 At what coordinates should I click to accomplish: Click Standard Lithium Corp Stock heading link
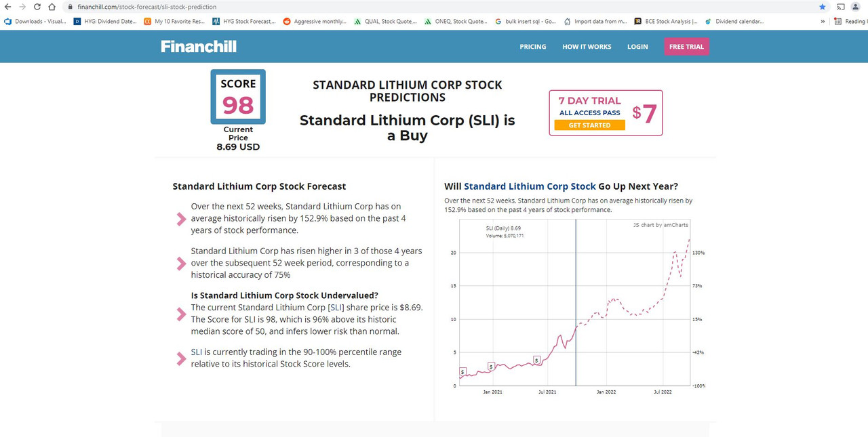pos(530,186)
